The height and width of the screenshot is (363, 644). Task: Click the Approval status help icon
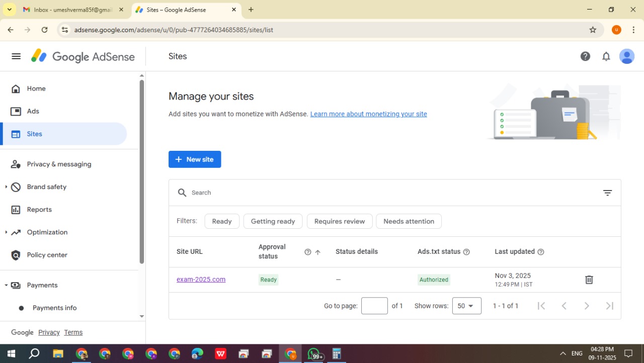308,252
